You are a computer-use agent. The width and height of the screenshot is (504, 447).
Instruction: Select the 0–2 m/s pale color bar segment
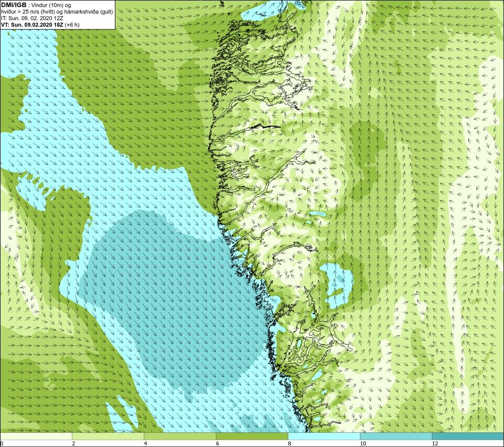[x=36, y=436]
